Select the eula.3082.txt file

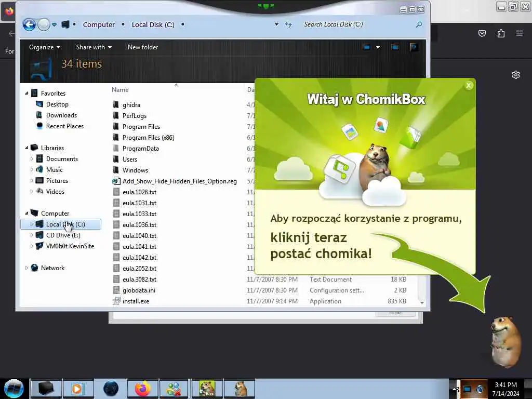[x=139, y=279]
